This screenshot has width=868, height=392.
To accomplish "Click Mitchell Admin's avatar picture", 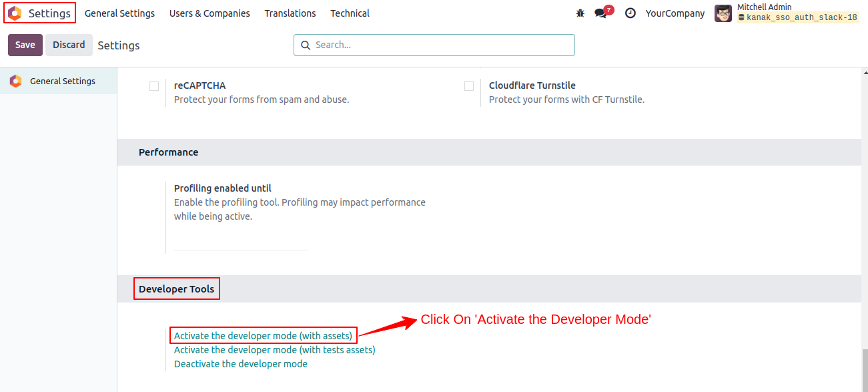I will (723, 13).
